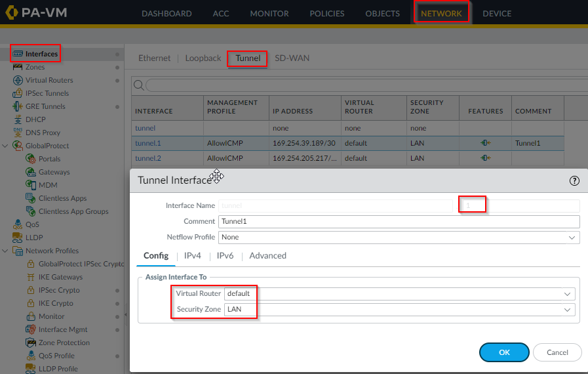Click tunnel.2 features icon
Screen dimensions: 588x374
point(486,158)
